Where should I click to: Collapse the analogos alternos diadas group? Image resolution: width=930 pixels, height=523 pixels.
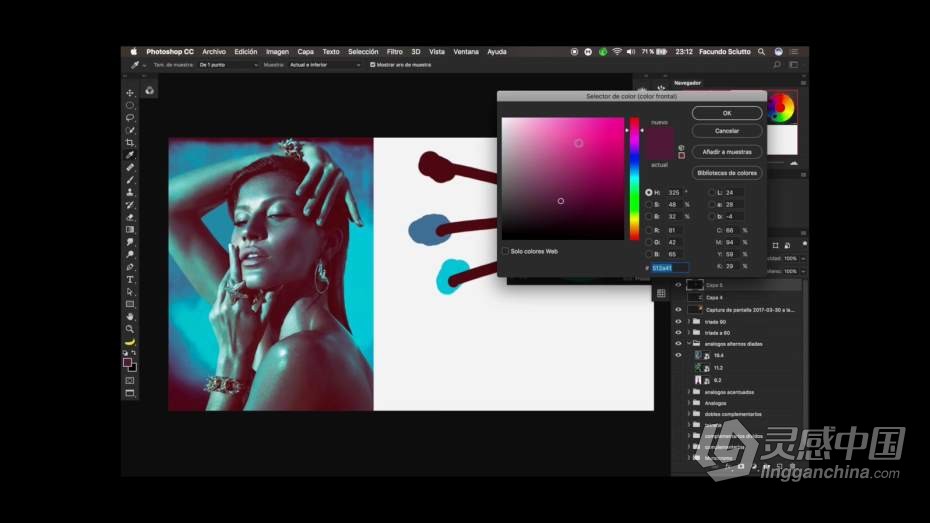[689, 344]
